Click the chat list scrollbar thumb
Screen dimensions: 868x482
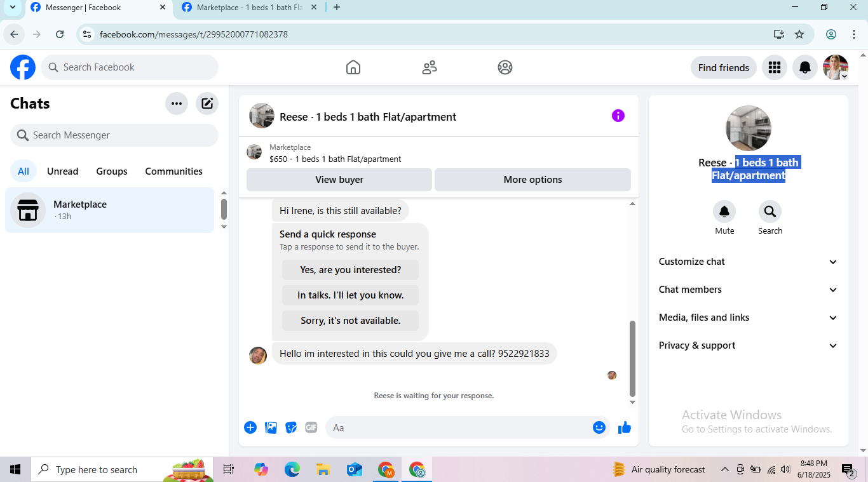pyautogui.click(x=224, y=209)
